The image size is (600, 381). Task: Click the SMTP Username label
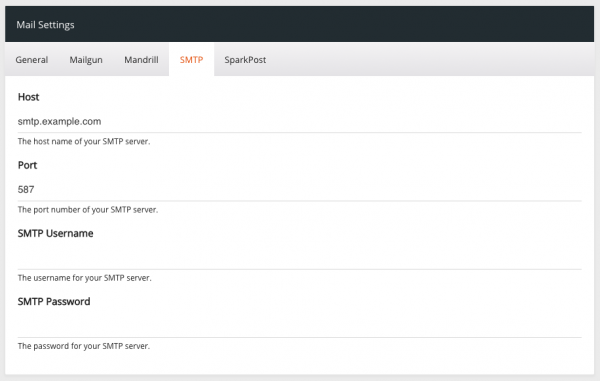coord(55,233)
